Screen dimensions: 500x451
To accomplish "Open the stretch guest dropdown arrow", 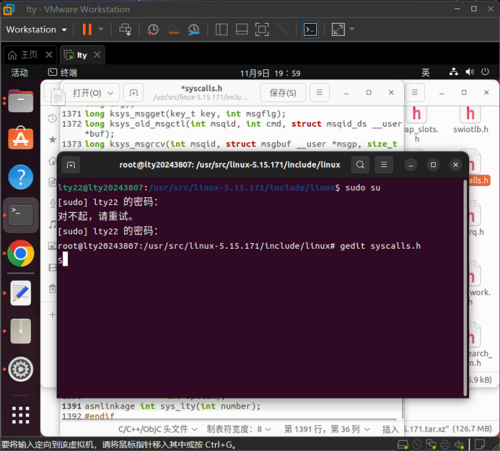I will pyautogui.click(x=352, y=29).
